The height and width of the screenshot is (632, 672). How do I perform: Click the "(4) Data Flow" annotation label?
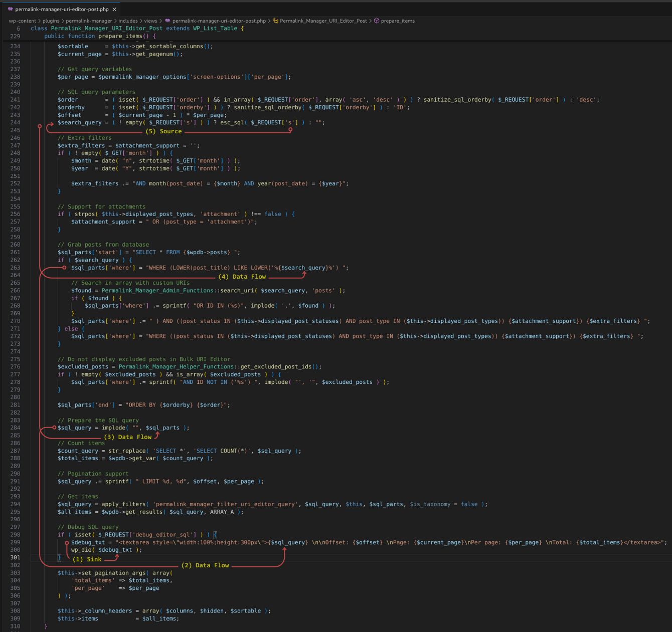tap(242, 277)
